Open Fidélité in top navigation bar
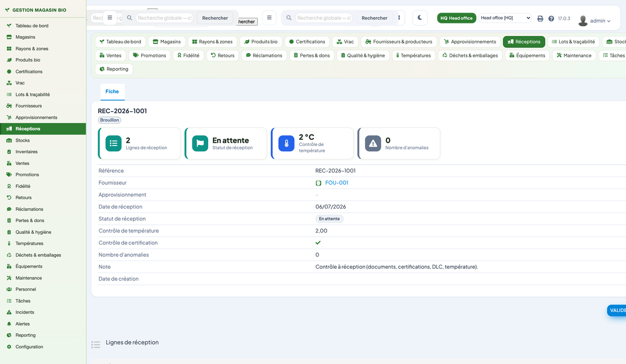Viewport: 626px width, 364px height. (188, 55)
